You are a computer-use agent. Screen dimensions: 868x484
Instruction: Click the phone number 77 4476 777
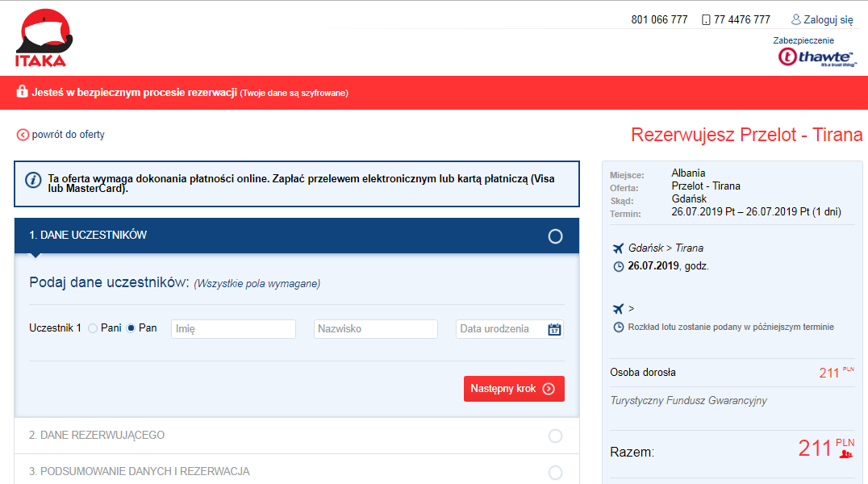click(x=742, y=20)
